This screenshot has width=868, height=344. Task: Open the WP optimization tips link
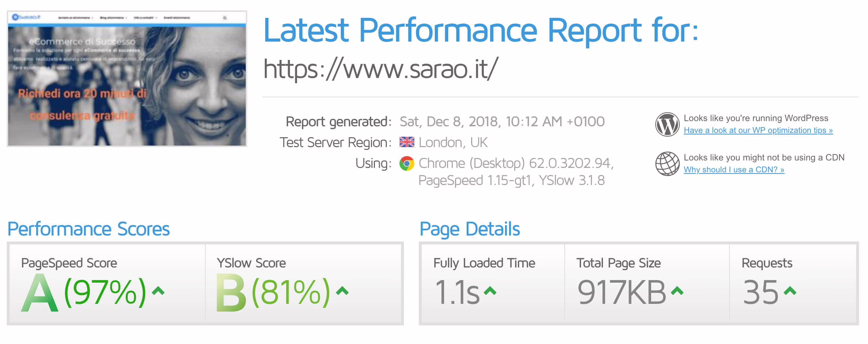click(758, 130)
